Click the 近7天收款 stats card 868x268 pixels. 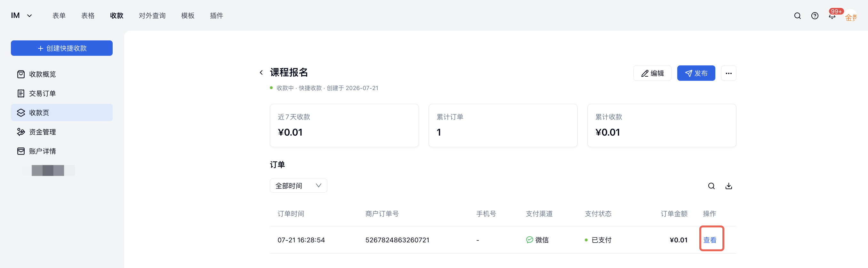pos(344,126)
